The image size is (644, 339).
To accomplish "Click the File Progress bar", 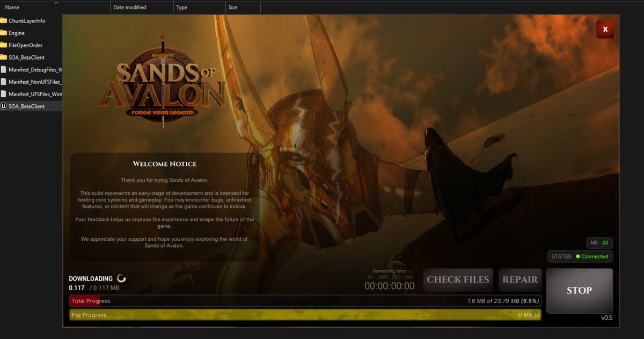I will point(305,315).
